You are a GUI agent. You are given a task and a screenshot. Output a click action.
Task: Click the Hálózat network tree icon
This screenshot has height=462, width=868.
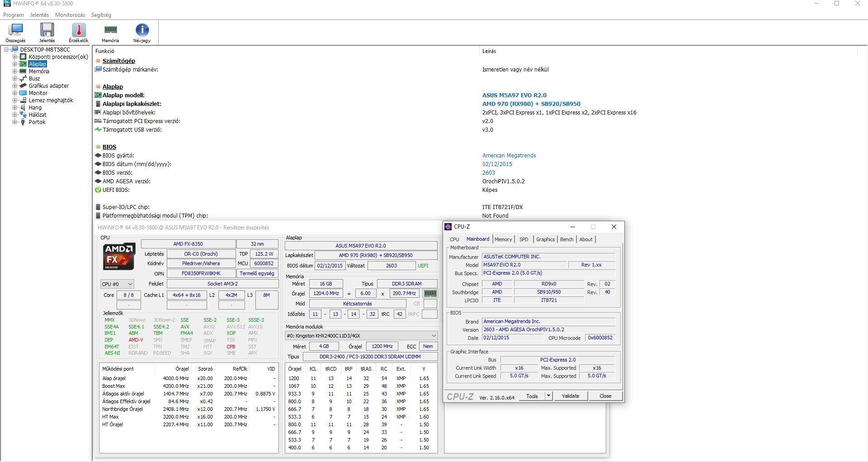click(23, 115)
